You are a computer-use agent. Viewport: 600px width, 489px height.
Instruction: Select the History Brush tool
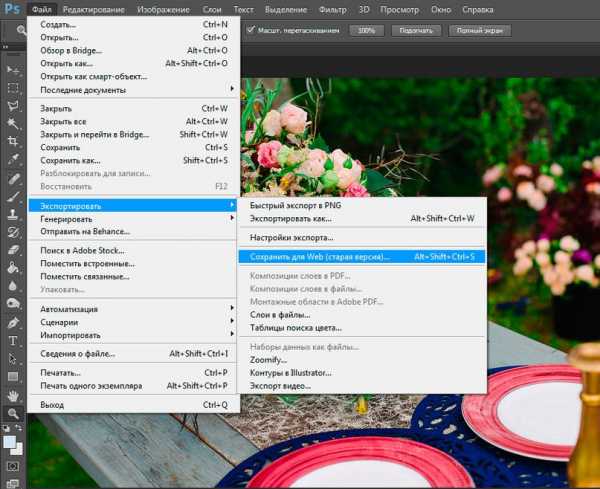pos(13,232)
